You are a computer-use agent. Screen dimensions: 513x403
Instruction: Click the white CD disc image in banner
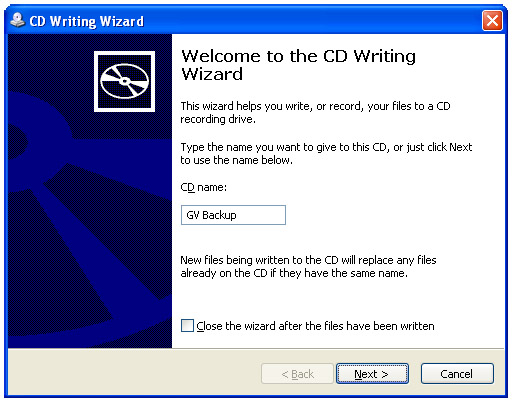click(124, 81)
